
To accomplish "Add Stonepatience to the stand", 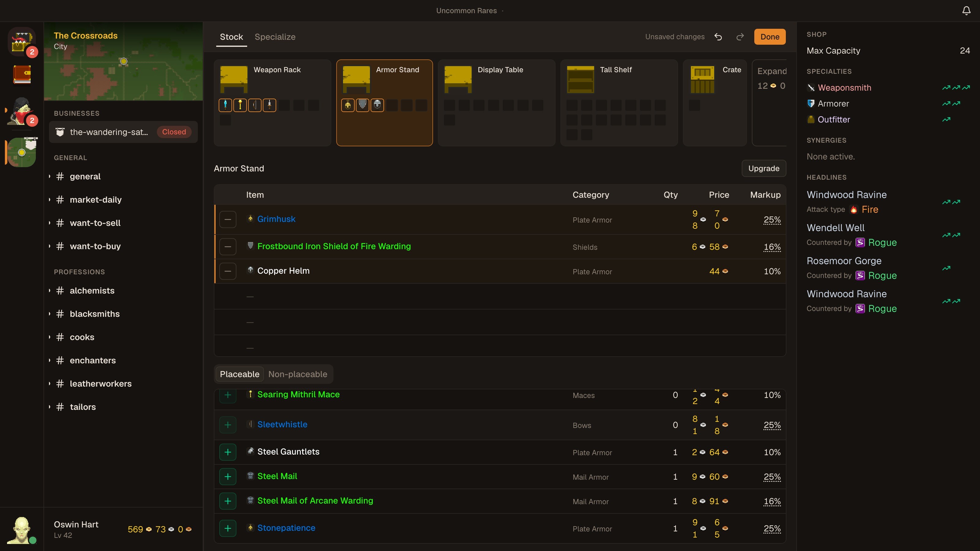I will [x=228, y=528].
